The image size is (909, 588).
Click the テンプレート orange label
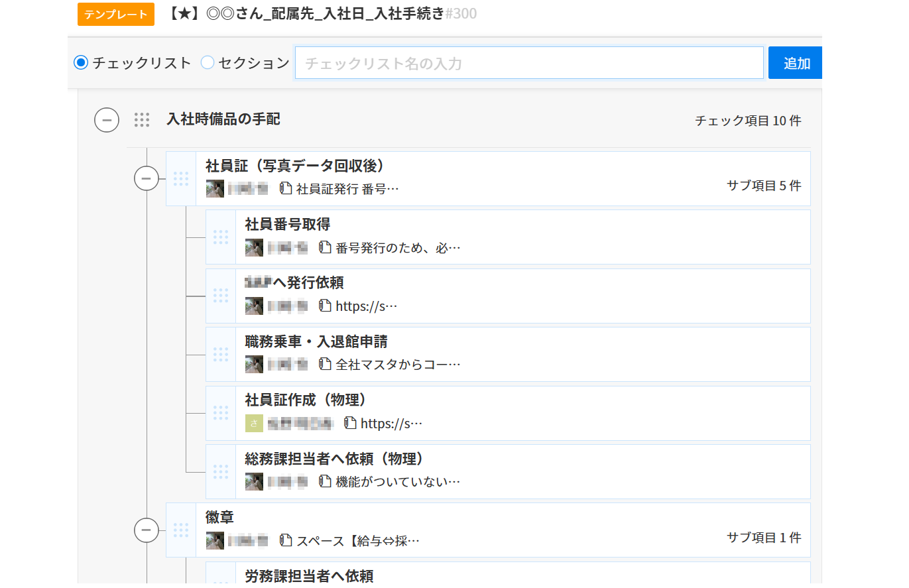point(116,14)
